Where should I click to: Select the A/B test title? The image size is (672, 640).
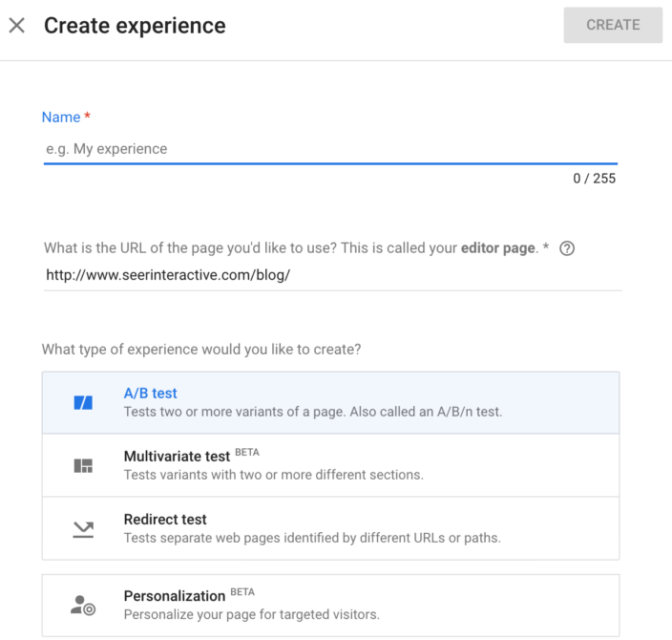point(151,394)
